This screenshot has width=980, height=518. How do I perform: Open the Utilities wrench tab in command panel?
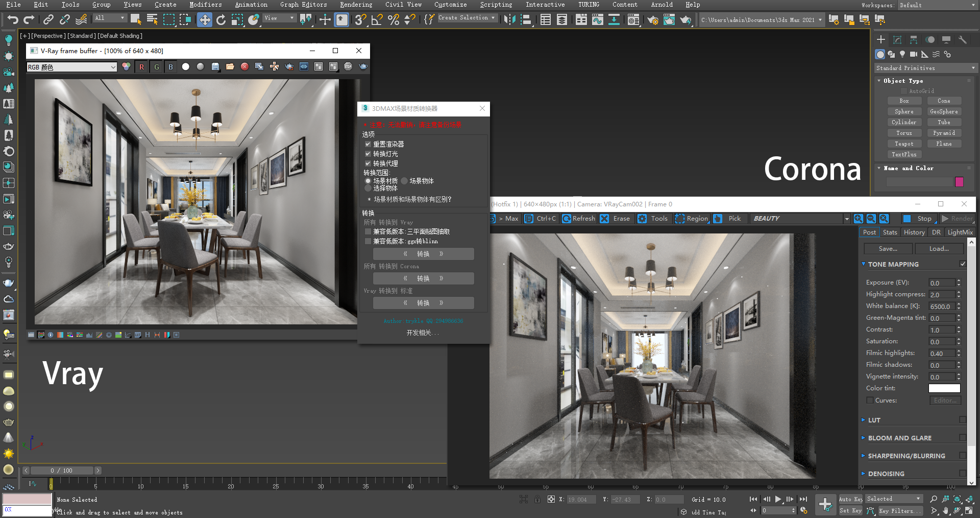click(x=963, y=40)
